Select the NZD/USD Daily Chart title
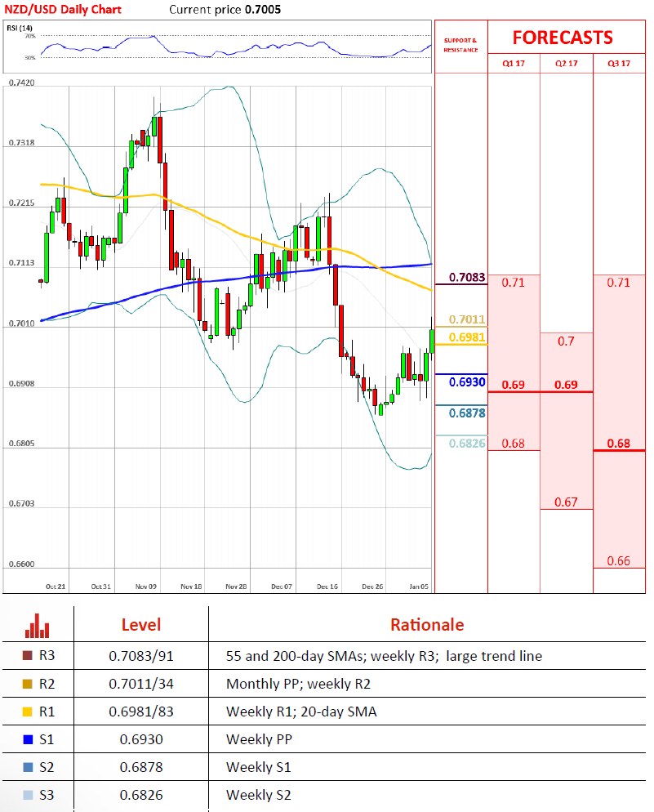Image resolution: width=654 pixels, height=812 pixels. (x=63, y=9)
